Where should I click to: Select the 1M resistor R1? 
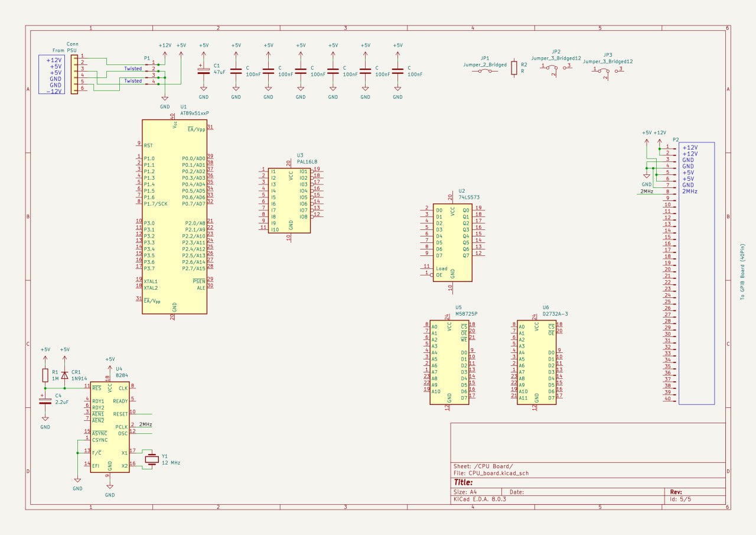(45, 375)
